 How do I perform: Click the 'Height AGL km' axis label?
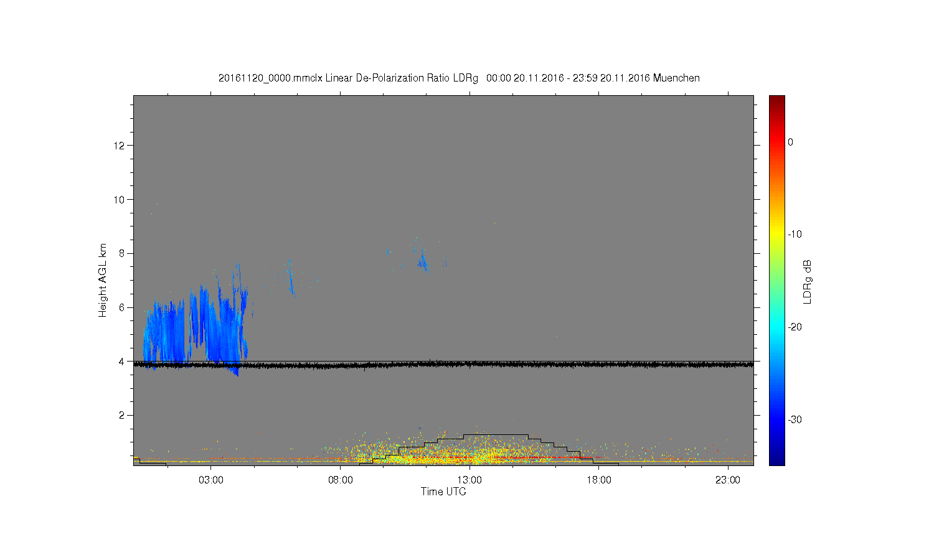[103, 280]
